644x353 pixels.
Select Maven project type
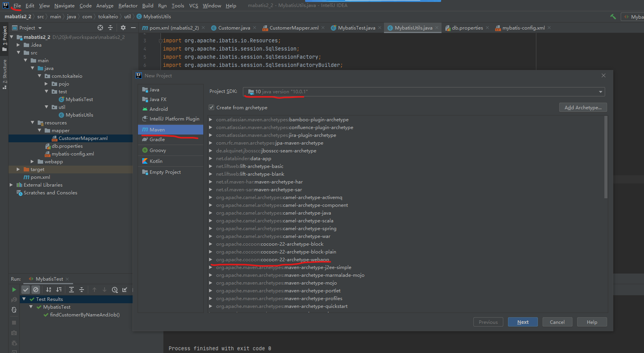click(171, 129)
